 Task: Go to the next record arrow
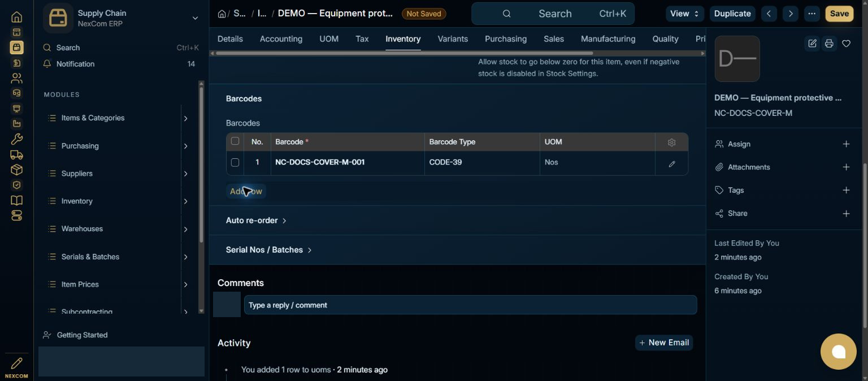pyautogui.click(x=791, y=14)
